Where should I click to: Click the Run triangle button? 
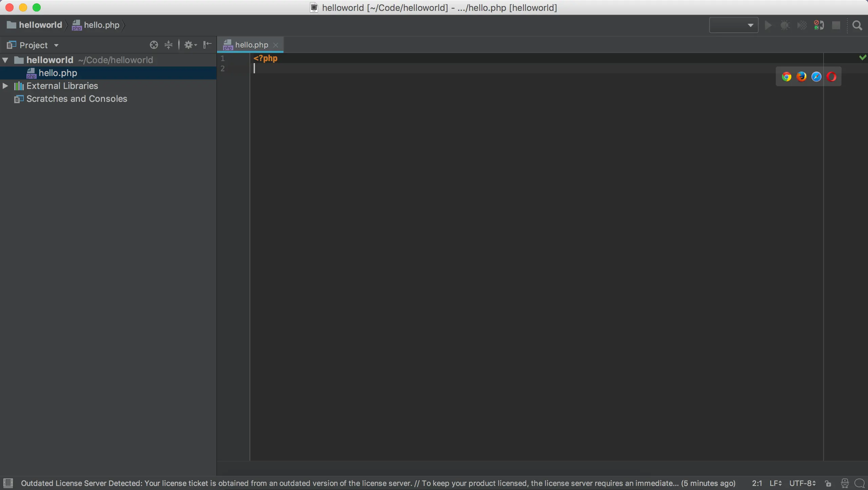point(768,25)
